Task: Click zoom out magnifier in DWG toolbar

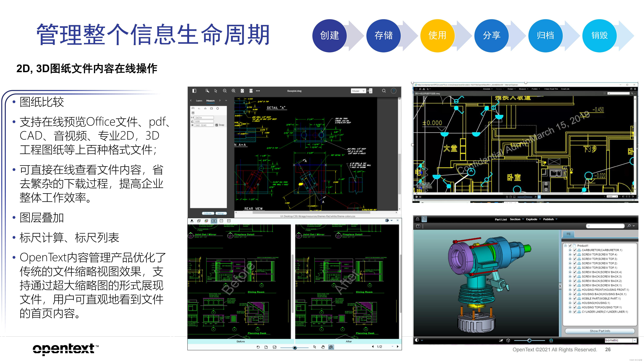Action: tap(225, 91)
